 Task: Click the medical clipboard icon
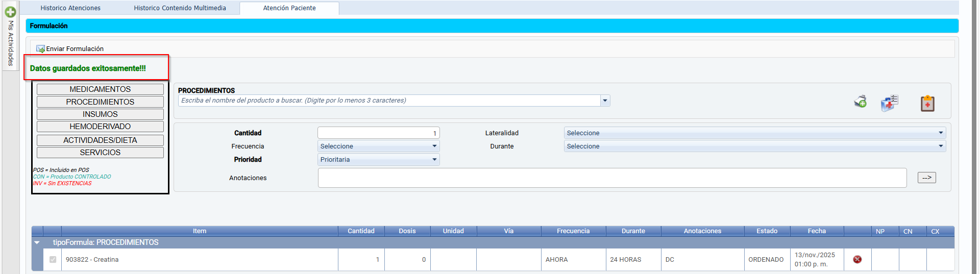(927, 103)
